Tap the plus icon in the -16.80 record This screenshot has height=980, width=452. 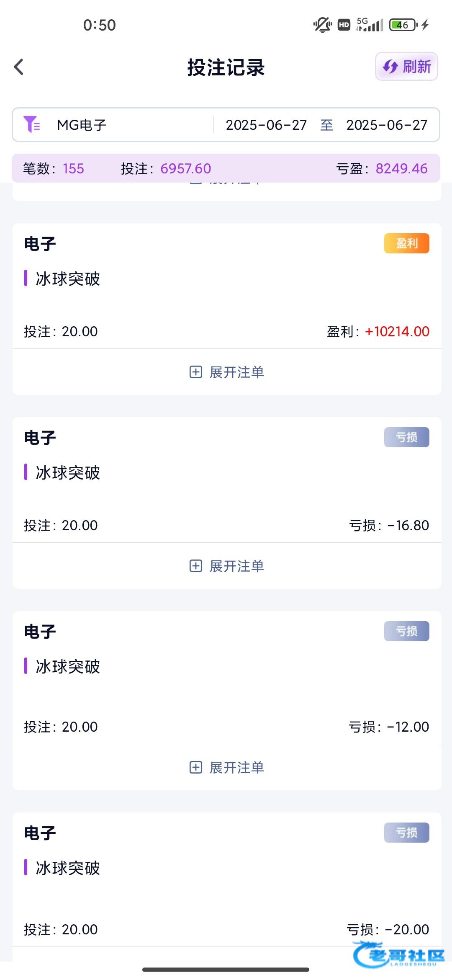(196, 566)
